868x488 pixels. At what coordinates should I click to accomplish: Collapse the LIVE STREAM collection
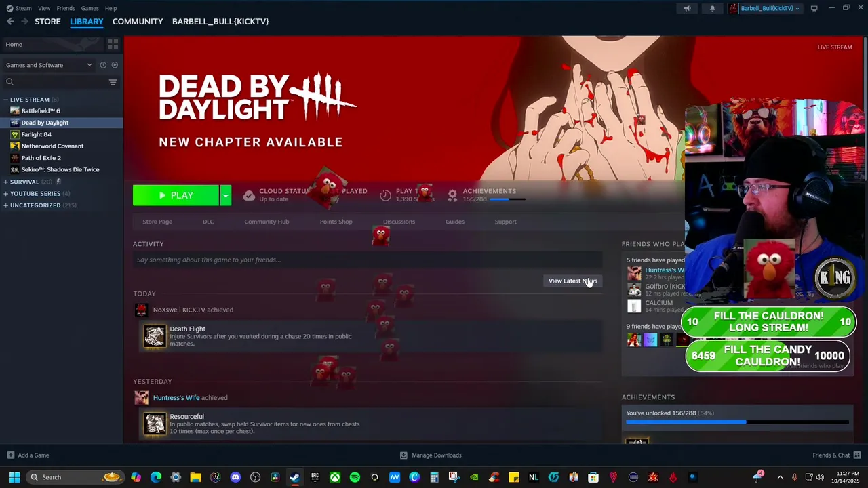[x=6, y=100]
